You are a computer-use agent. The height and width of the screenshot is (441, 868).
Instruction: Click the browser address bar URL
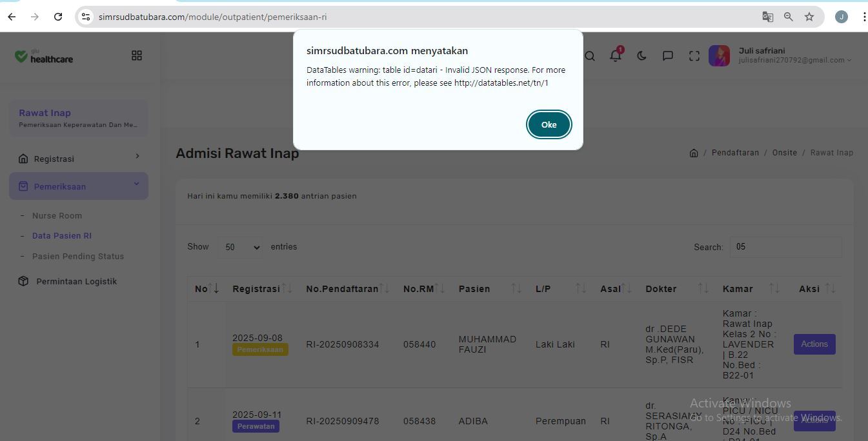(212, 17)
